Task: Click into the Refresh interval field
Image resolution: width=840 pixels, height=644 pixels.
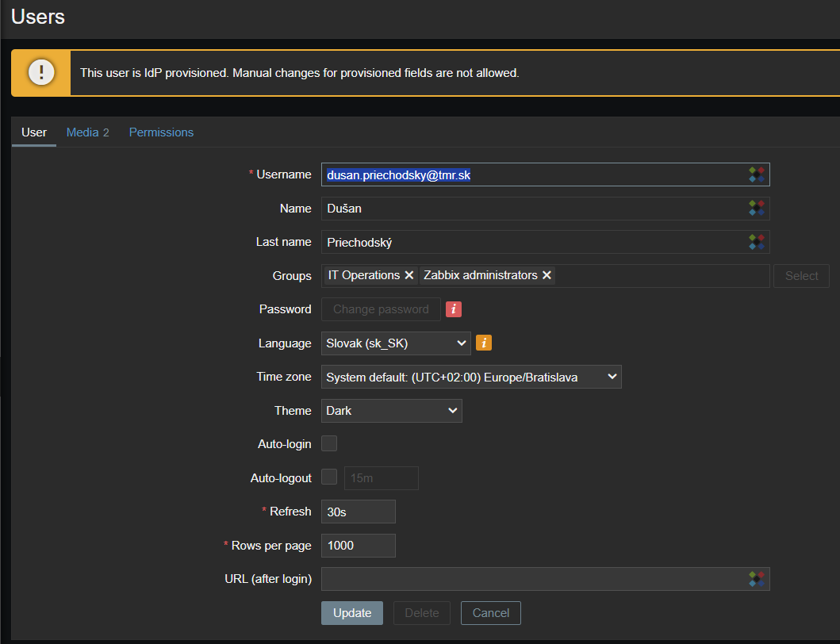Action: pos(358,512)
